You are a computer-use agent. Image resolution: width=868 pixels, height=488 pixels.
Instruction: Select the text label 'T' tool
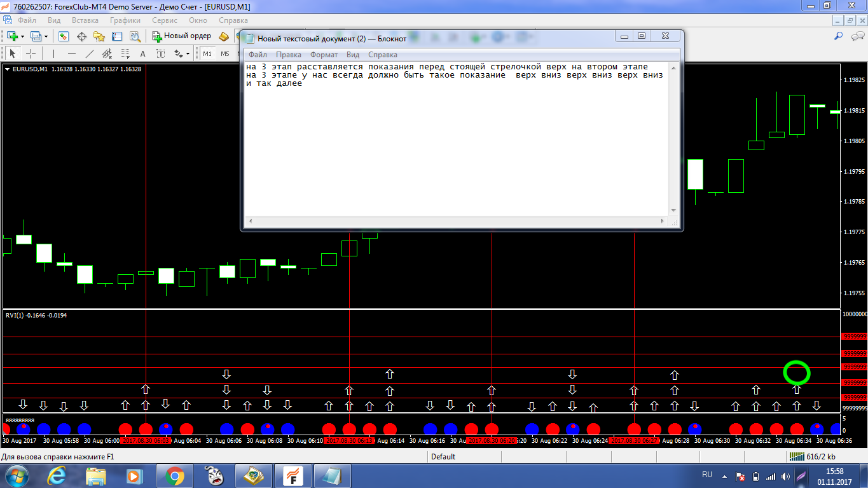(x=160, y=53)
